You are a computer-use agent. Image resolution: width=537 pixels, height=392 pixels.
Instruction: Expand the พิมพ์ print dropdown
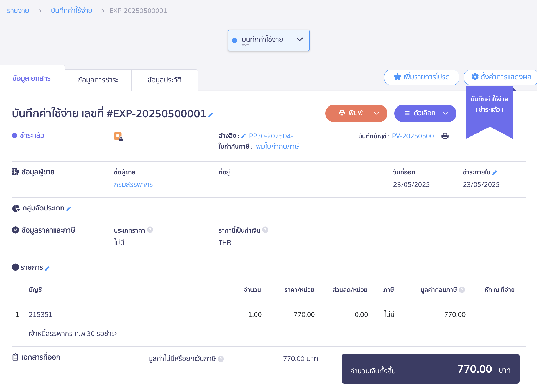[x=376, y=113]
